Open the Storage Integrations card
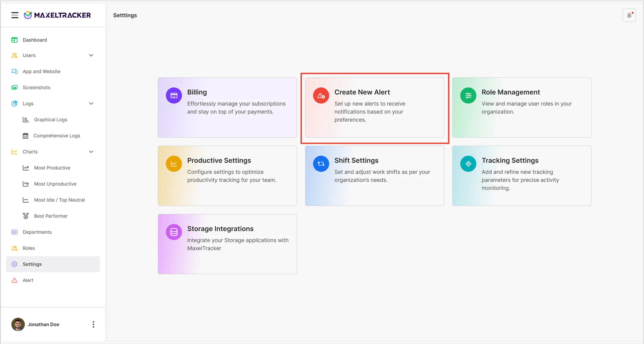 click(x=227, y=244)
